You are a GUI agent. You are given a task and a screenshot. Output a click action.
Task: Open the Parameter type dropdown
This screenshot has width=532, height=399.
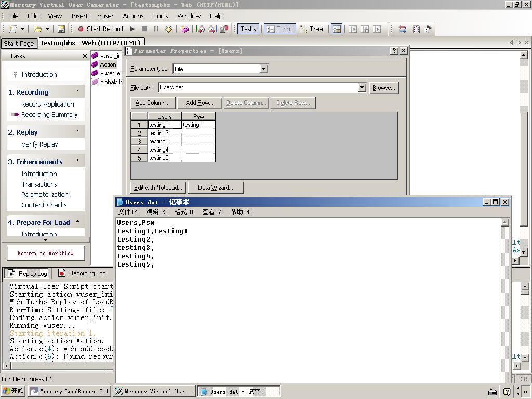(x=263, y=69)
